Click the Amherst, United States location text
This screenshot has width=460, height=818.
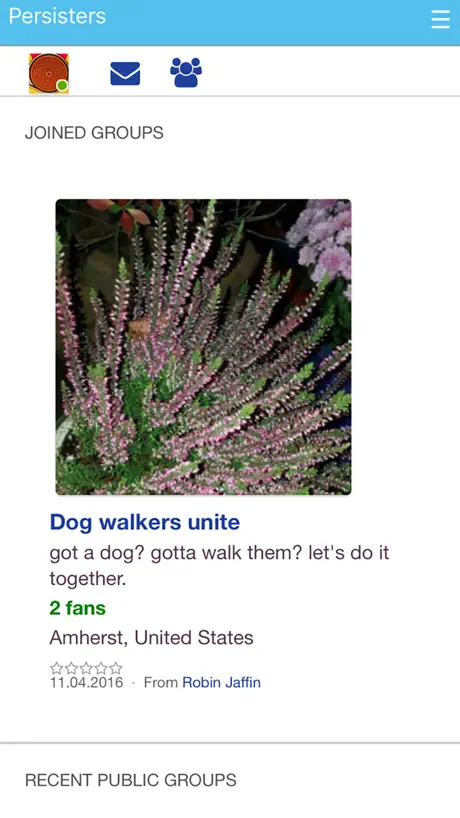pyautogui.click(x=151, y=637)
